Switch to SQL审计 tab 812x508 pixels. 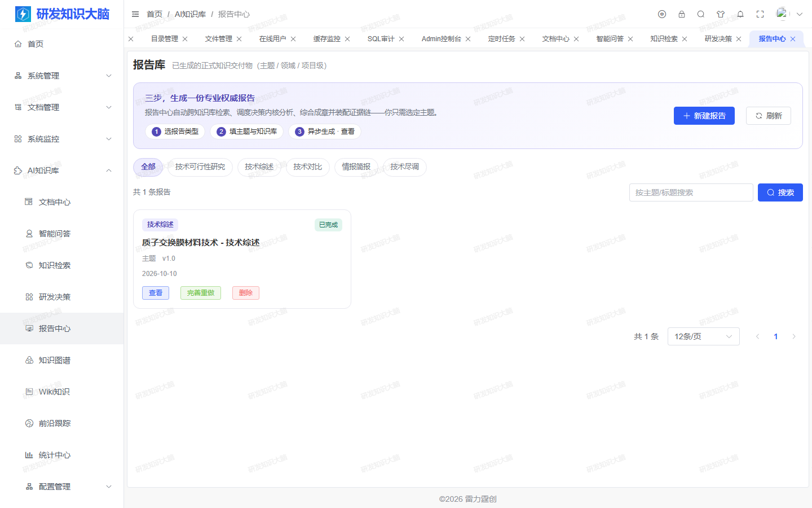381,39
